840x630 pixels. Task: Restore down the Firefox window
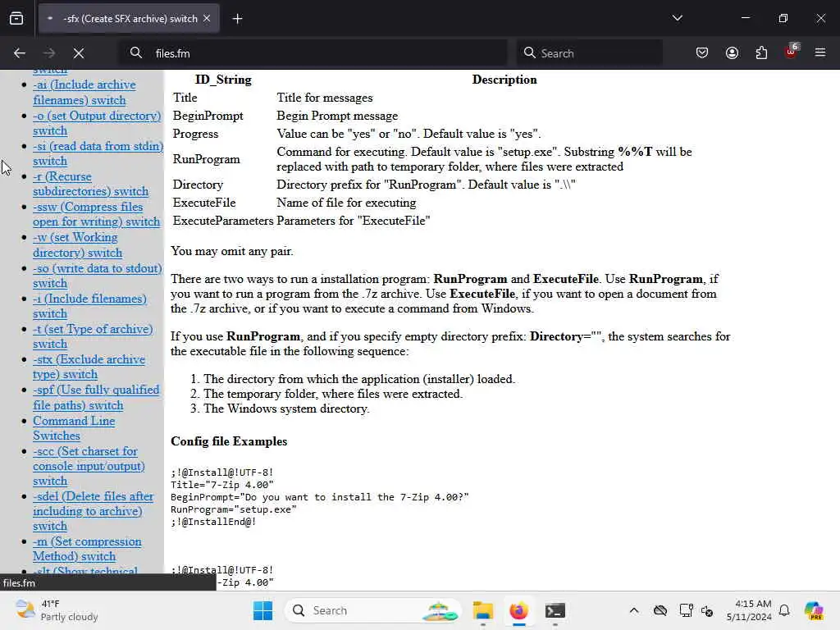click(x=783, y=18)
